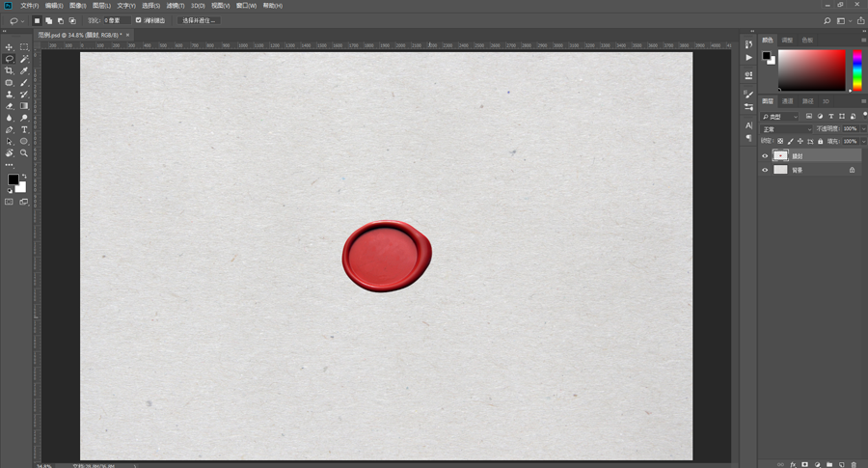Image resolution: width=868 pixels, height=468 pixels.
Task: Hide the top wax seal layer
Action: pos(765,156)
